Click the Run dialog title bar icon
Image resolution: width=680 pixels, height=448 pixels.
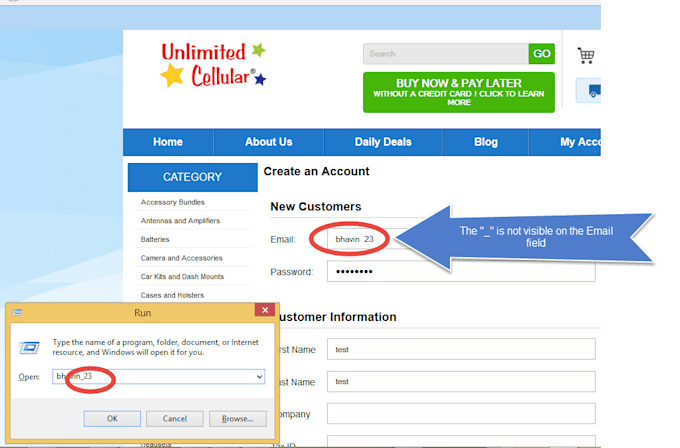click(17, 312)
